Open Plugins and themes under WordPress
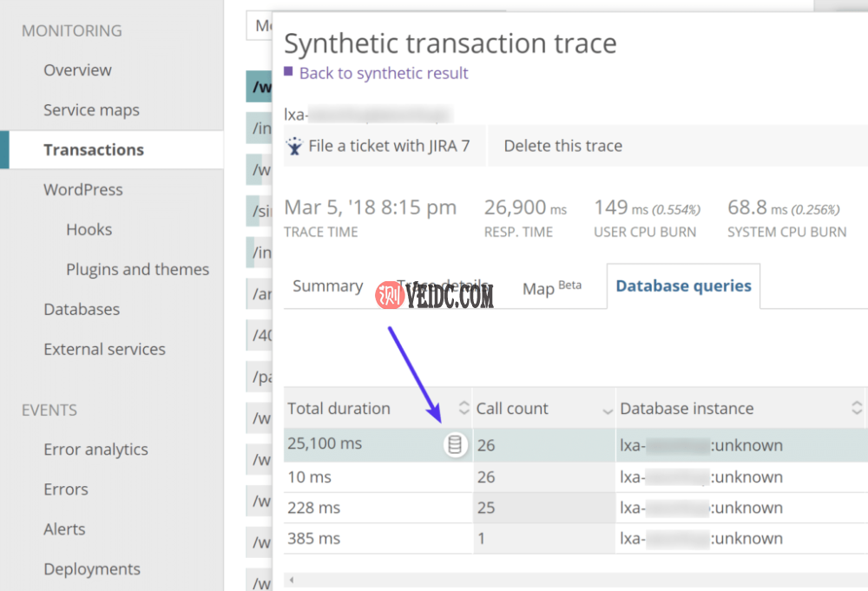Image resolution: width=868 pixels, height=591 pixels. (x=137, y=269)
